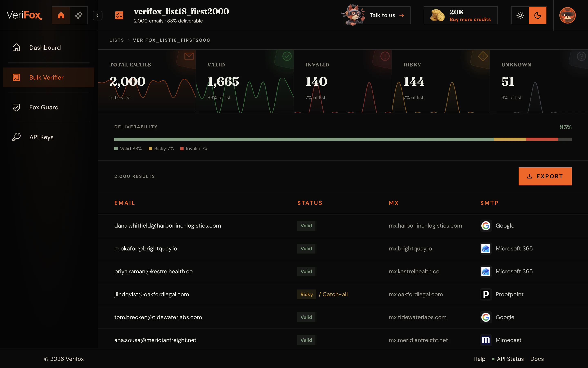Click the orange checklist icon beside list title
The image size is (588, 368).
click(119, 15)
